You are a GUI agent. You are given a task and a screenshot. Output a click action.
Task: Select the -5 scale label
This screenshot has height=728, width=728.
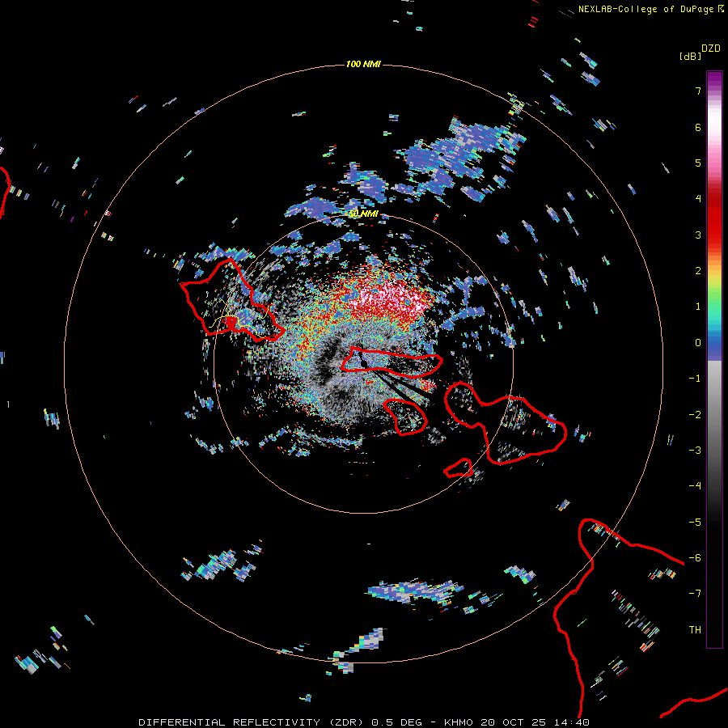click(695, 523)
